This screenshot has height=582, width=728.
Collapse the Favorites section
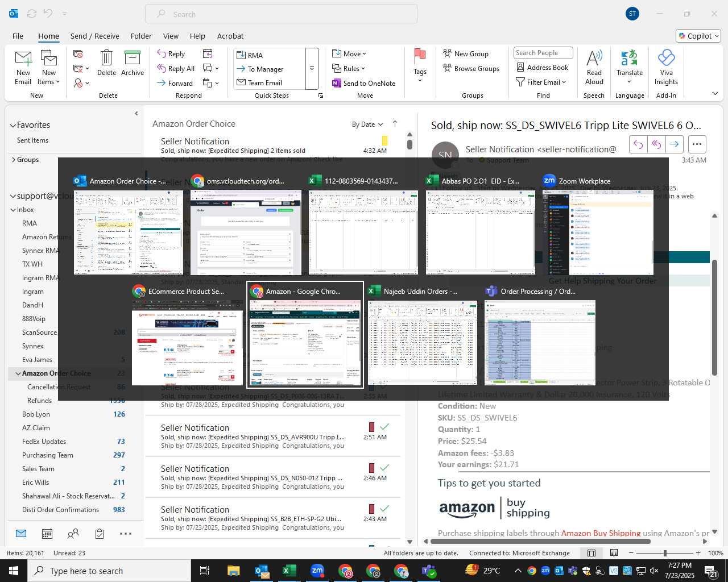(x=13, y=125)
